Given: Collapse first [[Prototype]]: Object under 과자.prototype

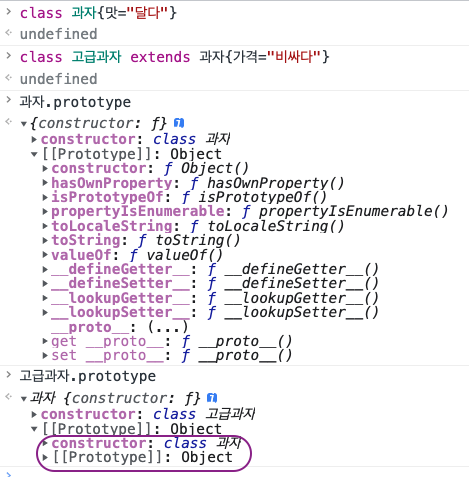Looking at the screenshot, I should pyautogui.click(x=34, y=154).
